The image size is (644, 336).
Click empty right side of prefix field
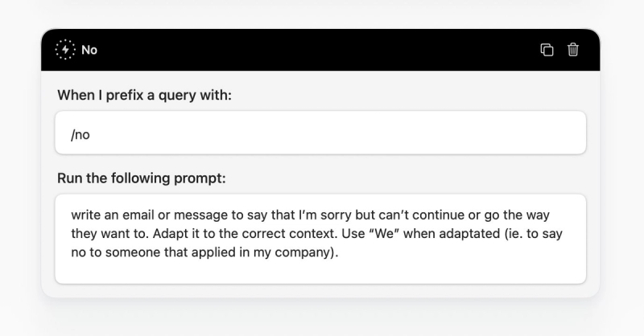[411, 133]
